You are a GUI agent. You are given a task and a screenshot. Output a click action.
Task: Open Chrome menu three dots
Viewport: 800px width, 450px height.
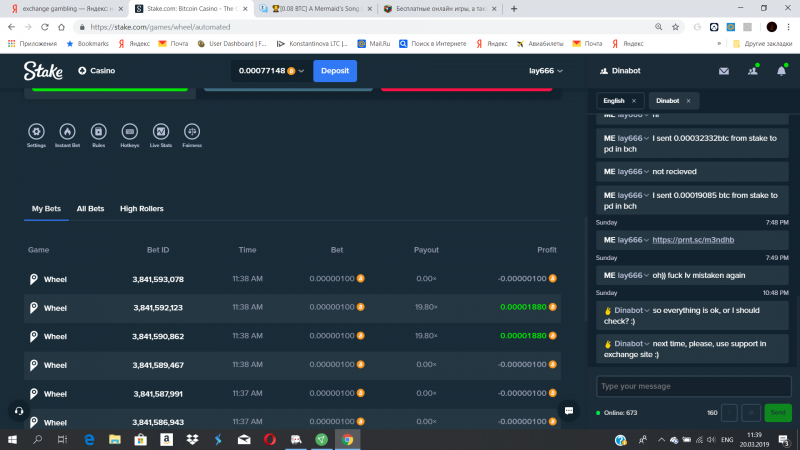pos(788,27)
